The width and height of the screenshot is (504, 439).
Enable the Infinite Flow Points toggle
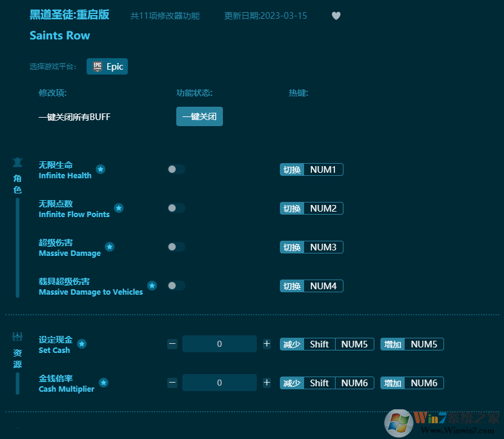176,208
